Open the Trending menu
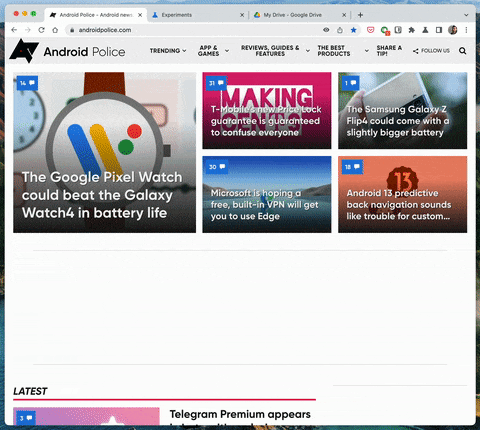Image resolution: width=480 pixels, height=430 pixels. tap(165, 51)
